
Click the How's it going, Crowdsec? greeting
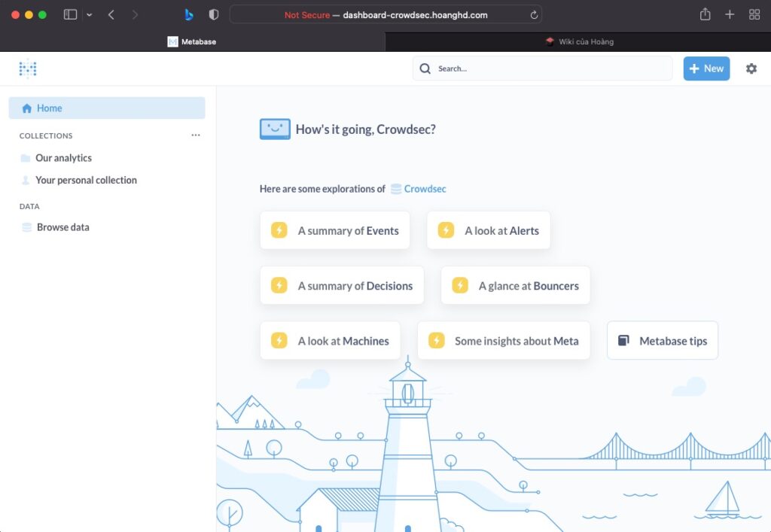[x=365, y=129]
